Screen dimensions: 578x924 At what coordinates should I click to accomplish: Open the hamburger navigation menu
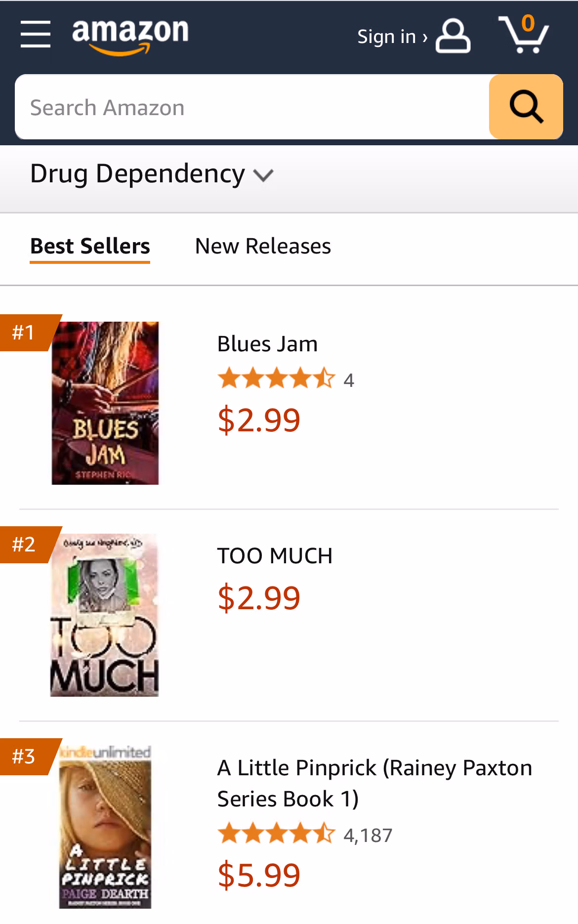[36, 35]
